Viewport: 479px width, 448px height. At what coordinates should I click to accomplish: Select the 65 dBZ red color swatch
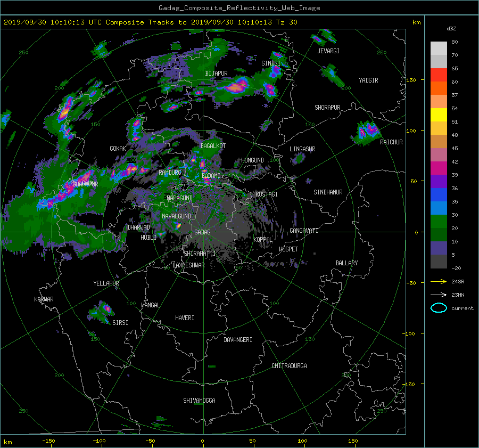pyautogui.click(x=439, y=75)
